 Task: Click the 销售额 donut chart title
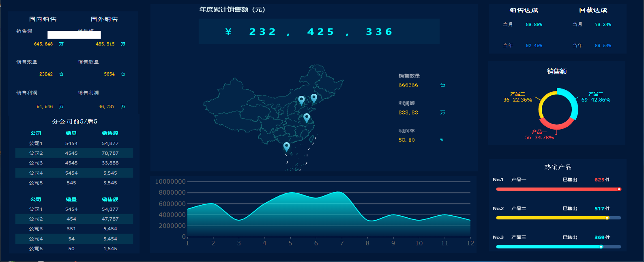tap(557, 71)
